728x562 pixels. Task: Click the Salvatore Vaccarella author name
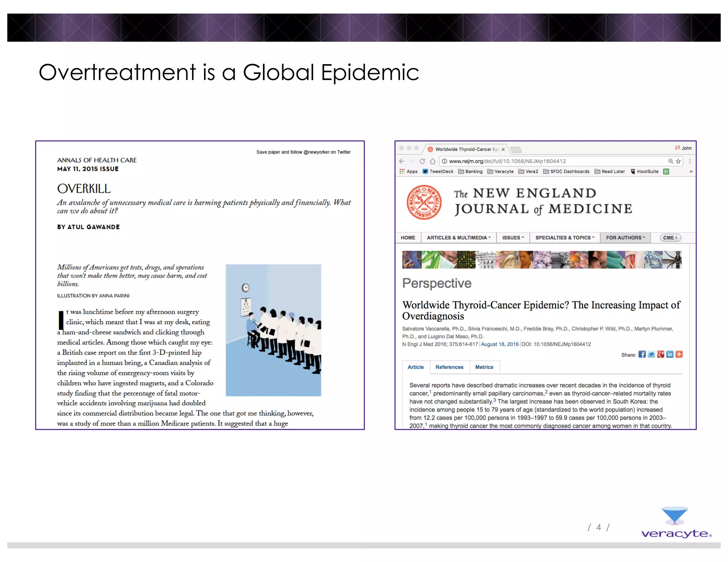pyautogui.click(x=426, y=329)
